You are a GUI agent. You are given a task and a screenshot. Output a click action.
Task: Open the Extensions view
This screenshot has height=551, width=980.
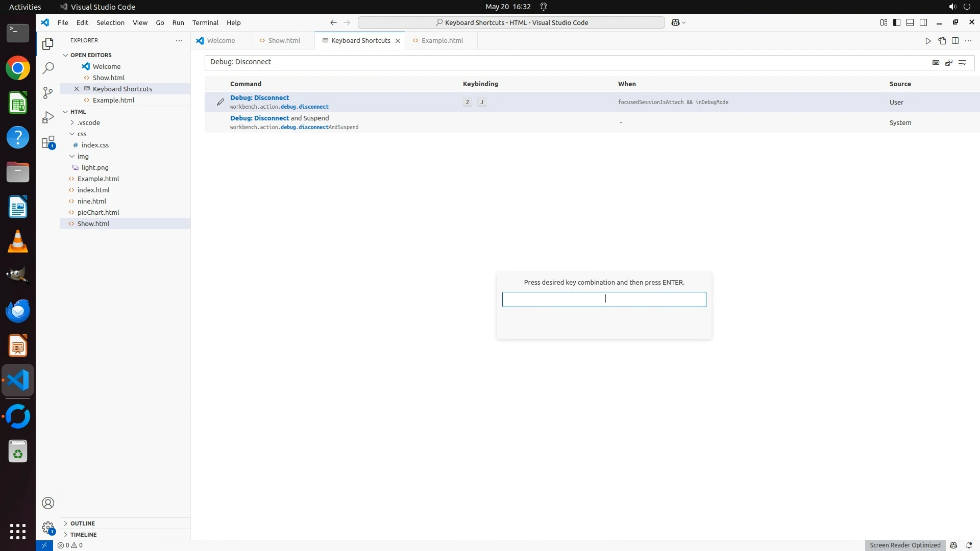tap(48, 142)
